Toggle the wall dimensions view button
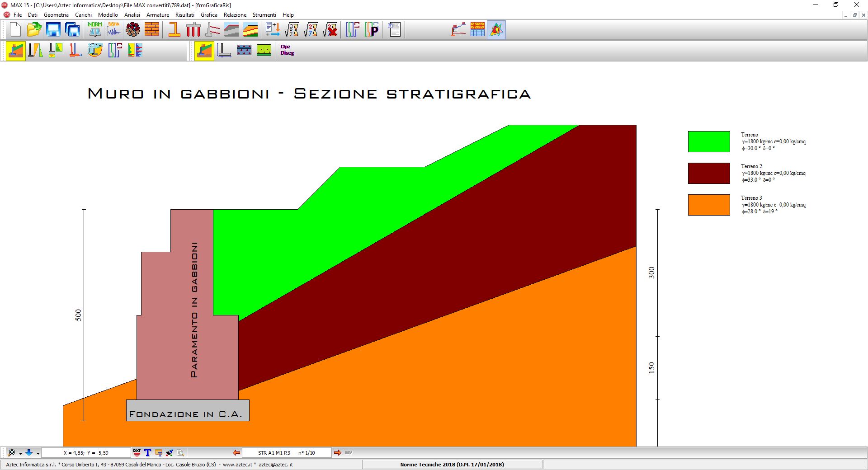 click(224, 50)
